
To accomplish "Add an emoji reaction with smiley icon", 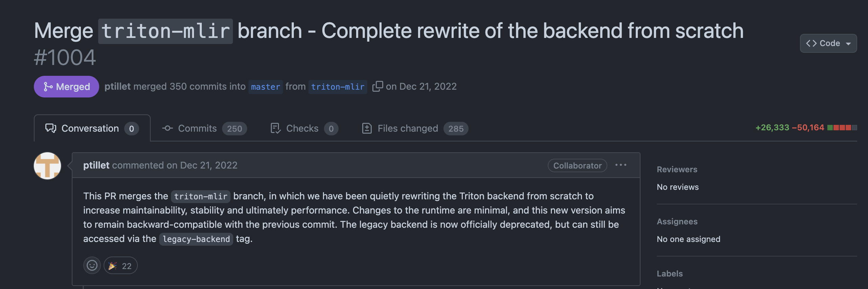I will point(92,265).
